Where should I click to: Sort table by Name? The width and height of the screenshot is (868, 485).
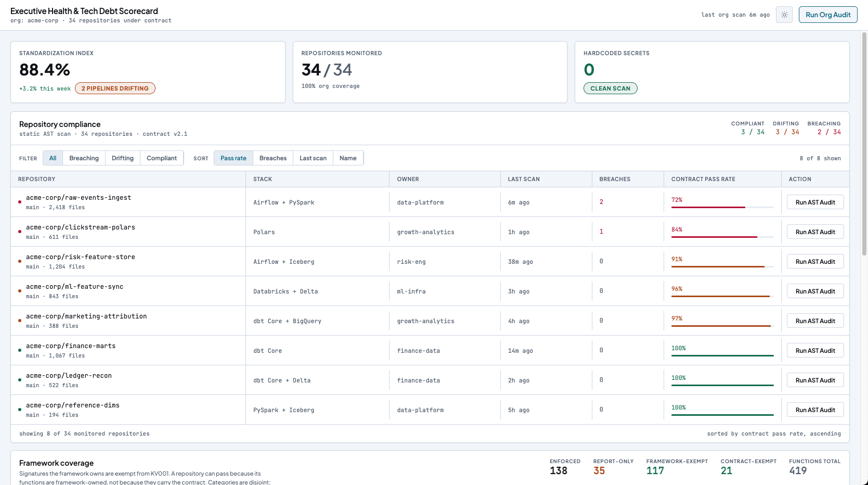348,158
